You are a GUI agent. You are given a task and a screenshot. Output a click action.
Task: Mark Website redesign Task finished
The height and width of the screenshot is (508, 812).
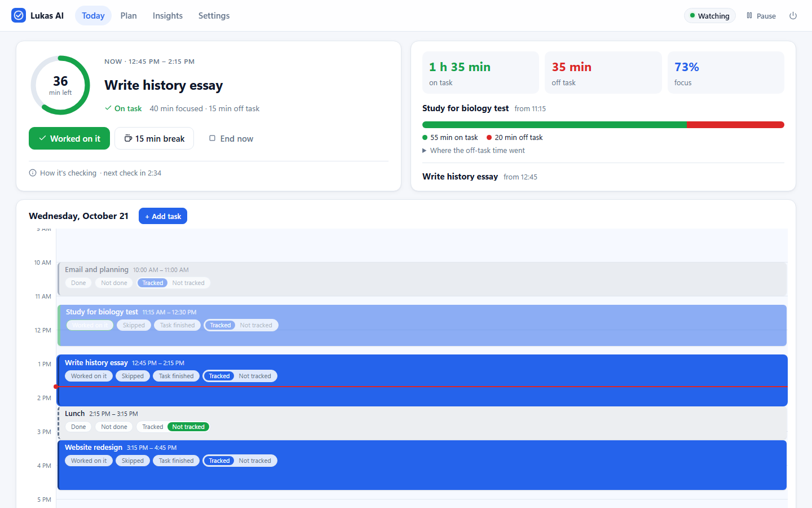coord(176,461)
